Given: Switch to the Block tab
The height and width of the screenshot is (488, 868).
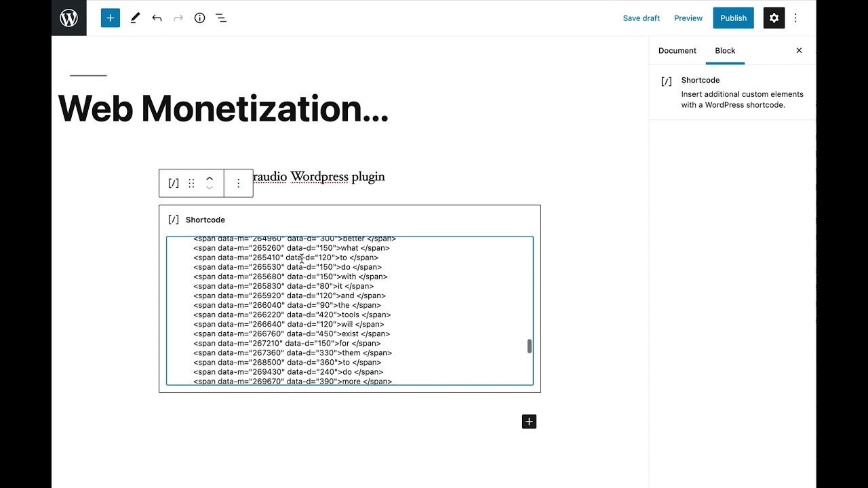Looking at the screenshot, I should [725, 51].
